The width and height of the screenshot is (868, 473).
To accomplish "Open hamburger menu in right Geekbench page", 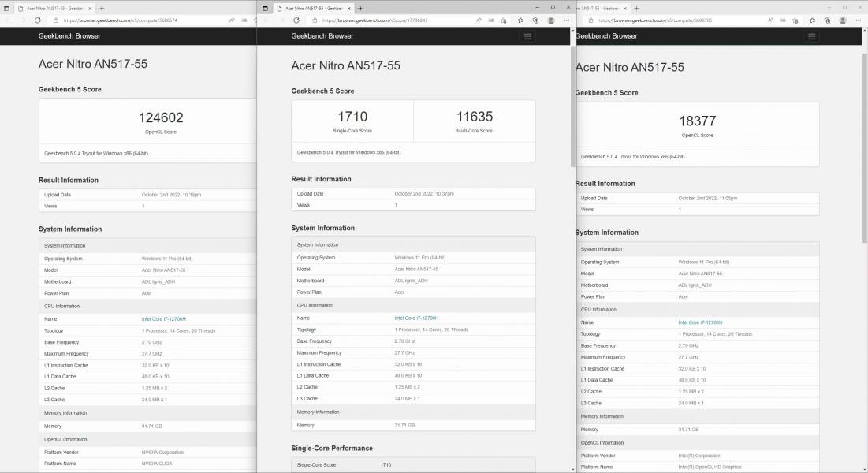I will [811, 36].
